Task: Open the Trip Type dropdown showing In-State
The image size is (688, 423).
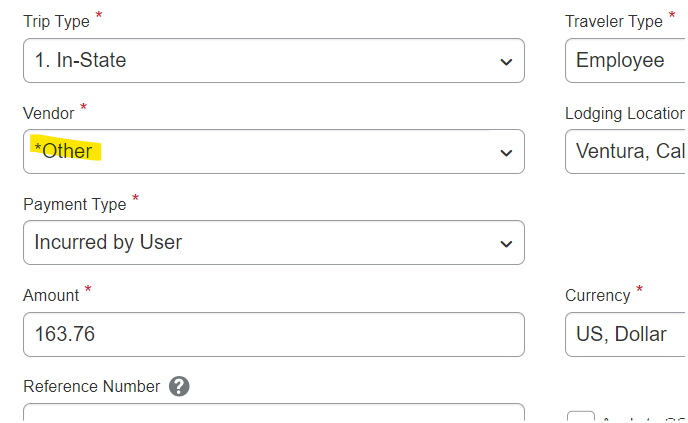Action: tap(274, 61)
